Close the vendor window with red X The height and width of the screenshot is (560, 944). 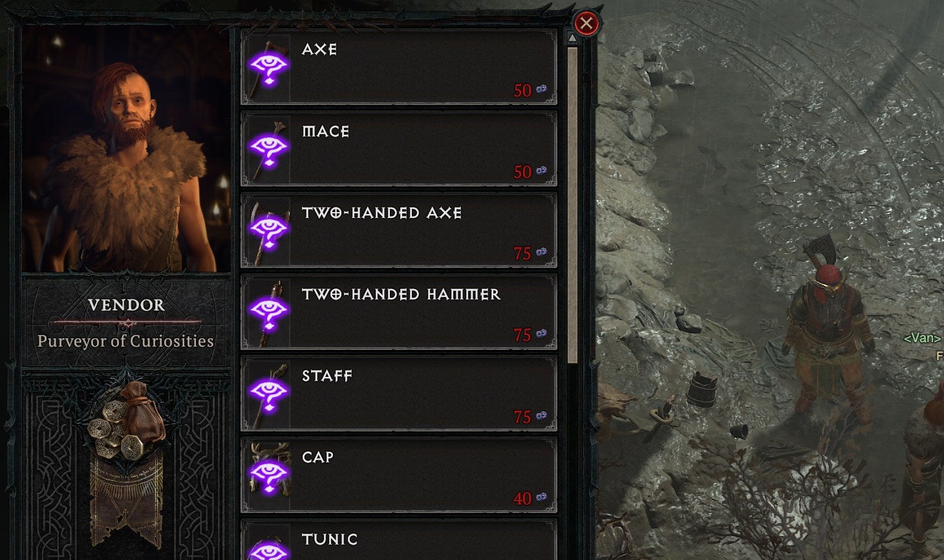[586, 24]
